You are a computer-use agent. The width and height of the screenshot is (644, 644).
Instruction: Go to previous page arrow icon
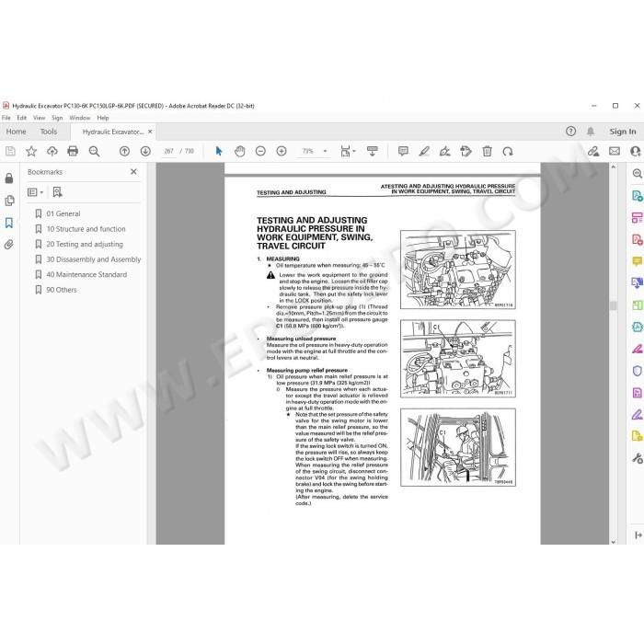click(124, 152)
